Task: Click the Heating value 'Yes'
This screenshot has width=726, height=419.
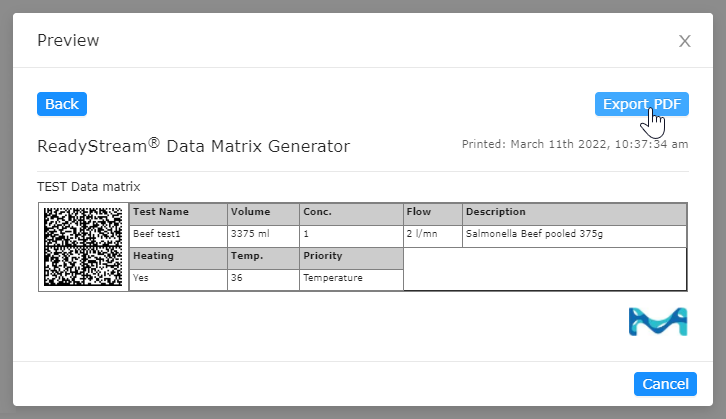Action: (x=178, y=280)
